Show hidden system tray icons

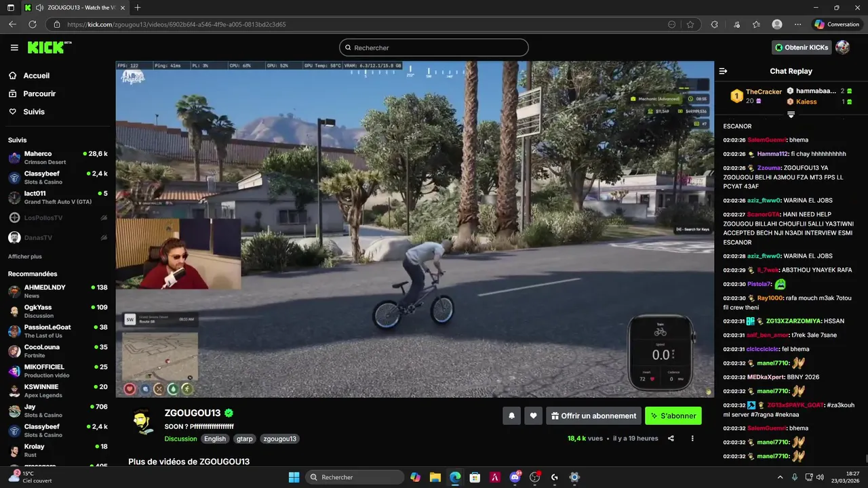pyautogui.click(x=780, y=477)
